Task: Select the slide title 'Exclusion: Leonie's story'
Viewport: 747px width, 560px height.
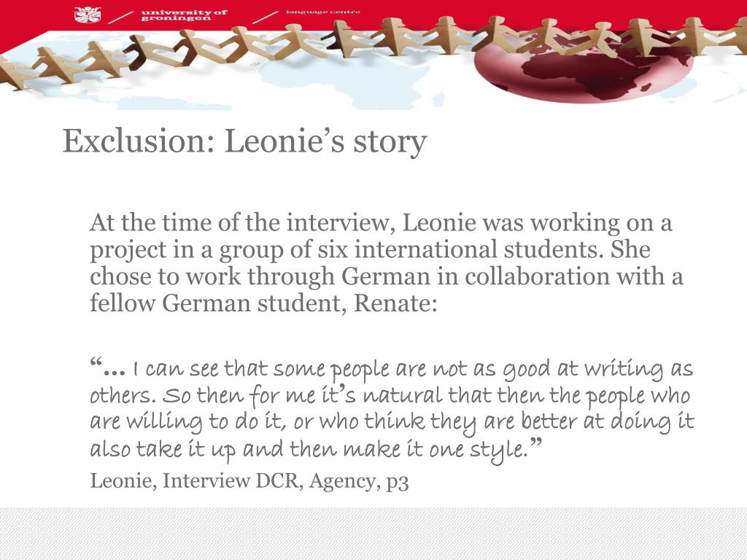Action: coord(244,141)
